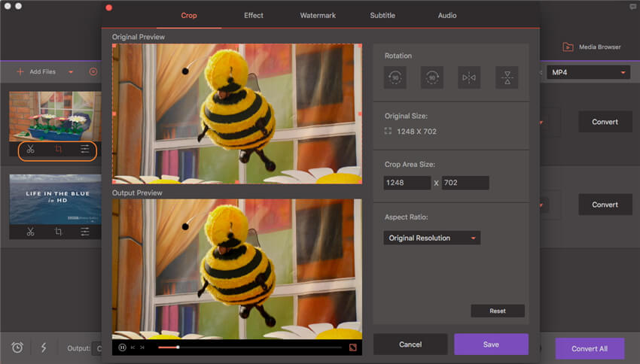This screenshot has height=364, width=640.
Task: Click the Convert All button
Action: click(x=590, y=348)
